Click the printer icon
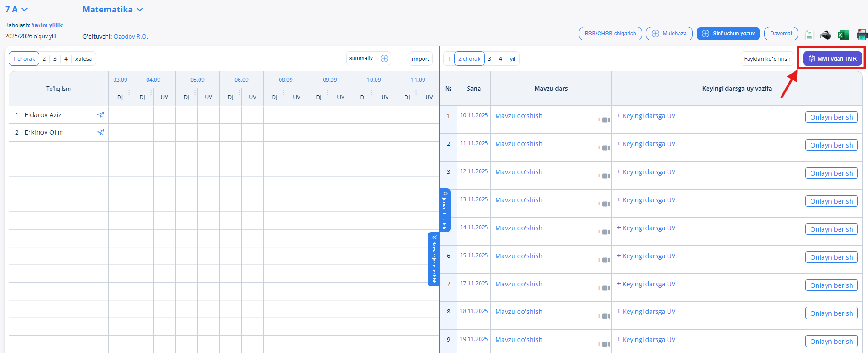 tap(861, 34)
